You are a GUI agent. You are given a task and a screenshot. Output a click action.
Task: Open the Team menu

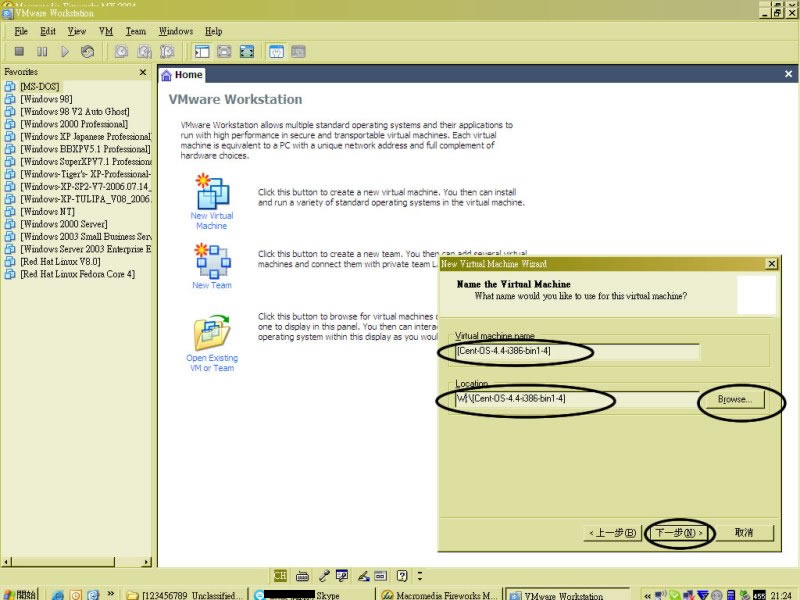coord(136,31)
